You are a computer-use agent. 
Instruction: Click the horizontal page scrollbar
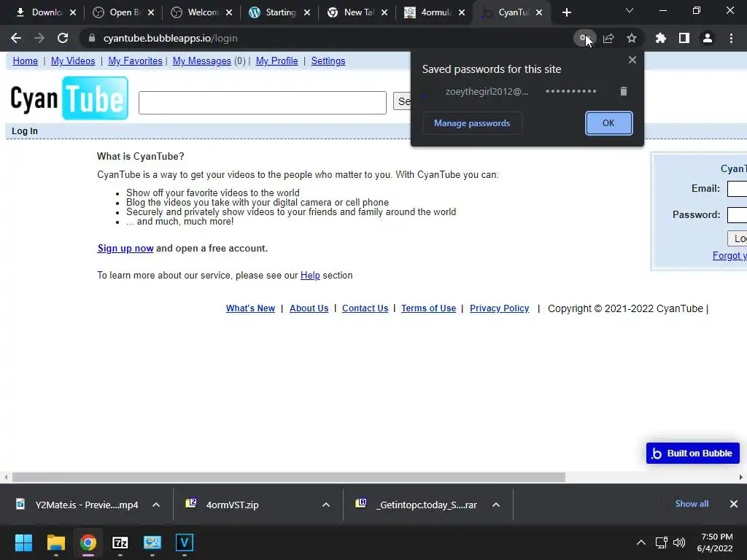[289, 477]
